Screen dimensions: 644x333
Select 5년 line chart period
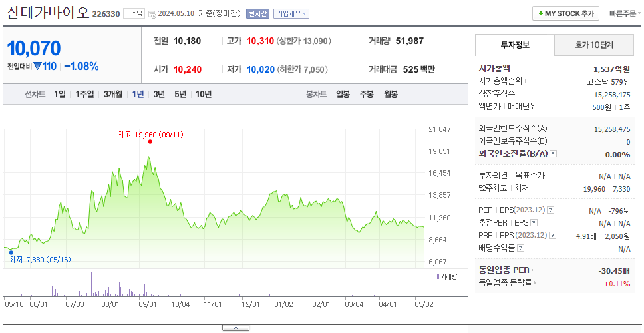click(180, 94)
